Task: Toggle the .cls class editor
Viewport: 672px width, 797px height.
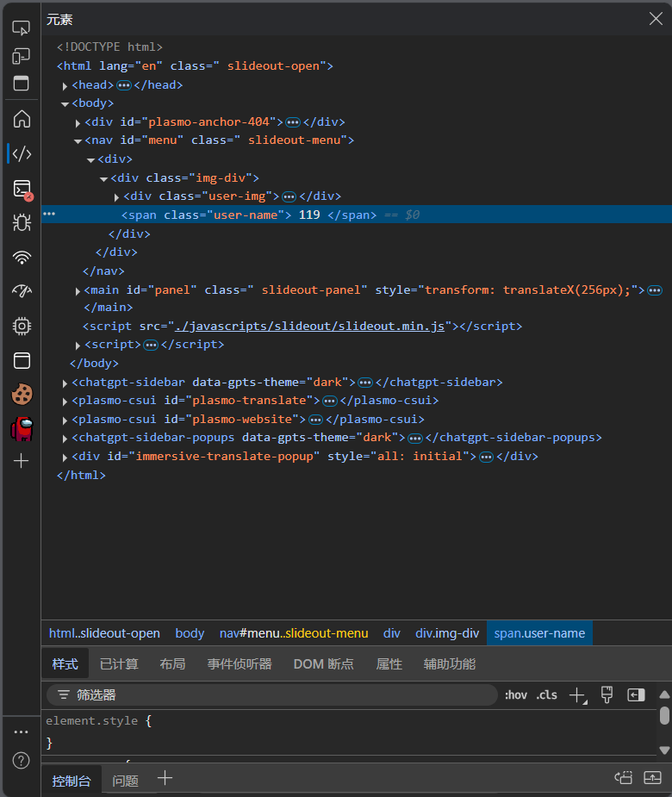Action: [546, 694]
